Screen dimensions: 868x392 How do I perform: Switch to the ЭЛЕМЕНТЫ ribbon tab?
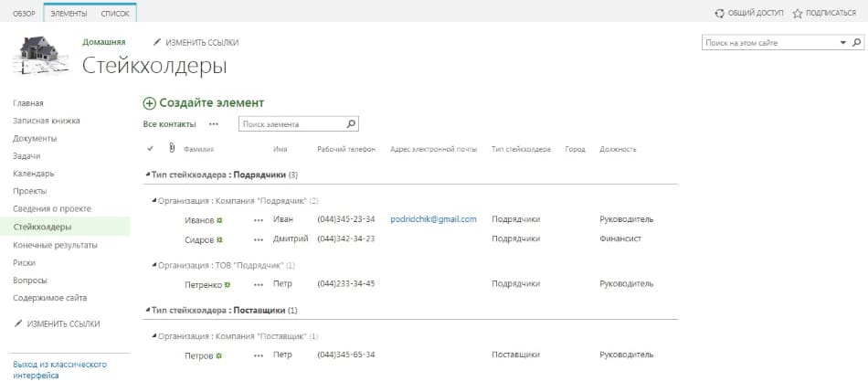69,14
